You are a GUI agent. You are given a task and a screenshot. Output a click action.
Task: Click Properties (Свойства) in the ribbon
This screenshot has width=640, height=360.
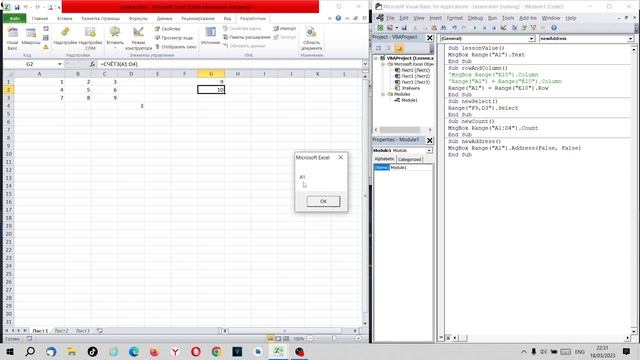click(x=167, y=29)
